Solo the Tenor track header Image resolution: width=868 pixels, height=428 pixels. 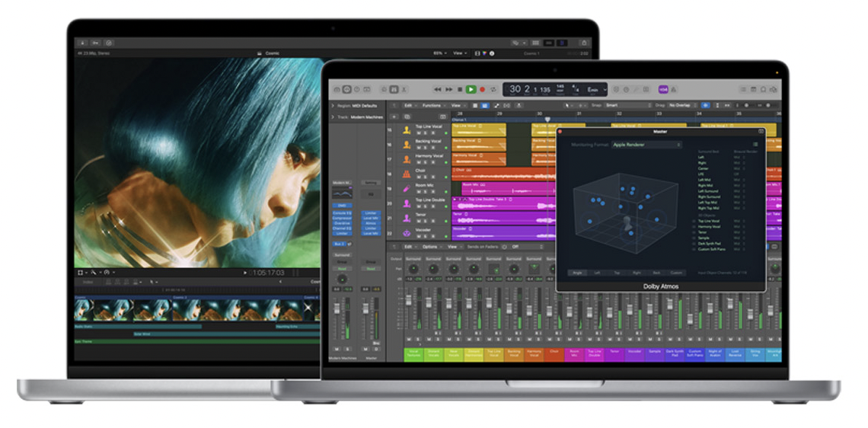(x=426, y=222)
